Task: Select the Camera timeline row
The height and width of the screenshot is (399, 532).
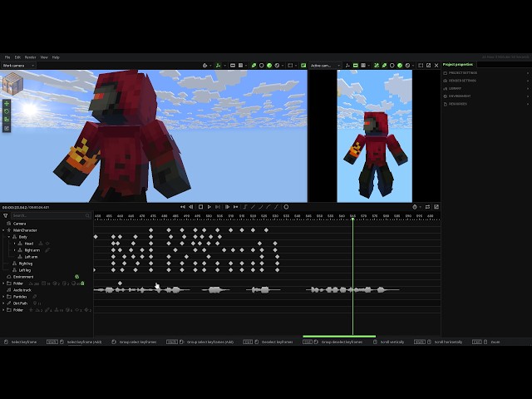Action: coord(47,224)
